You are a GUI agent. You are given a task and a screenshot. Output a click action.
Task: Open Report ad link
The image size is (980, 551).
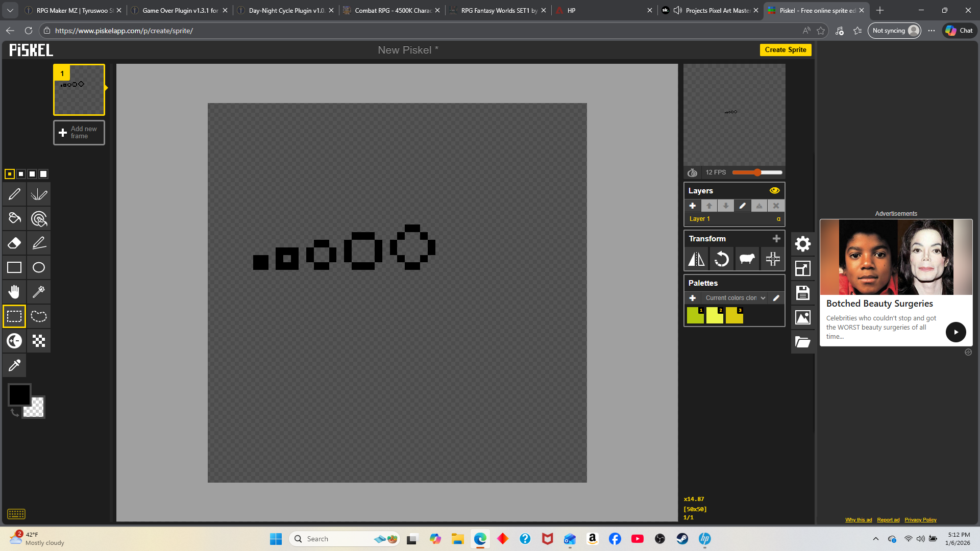888,520
